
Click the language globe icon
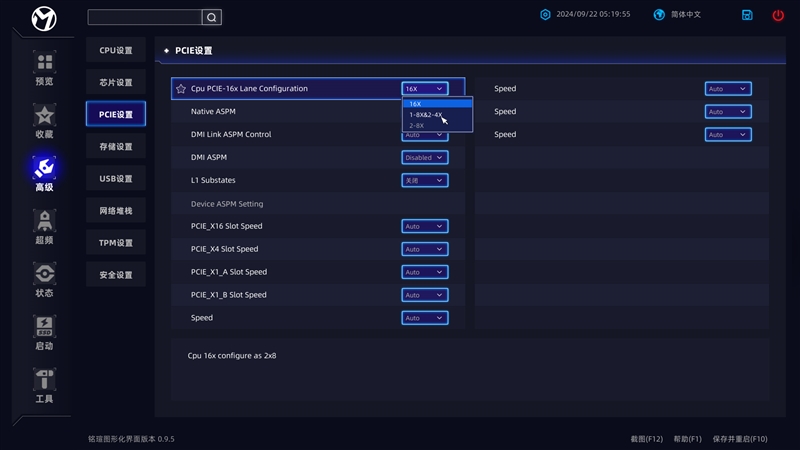659,14
